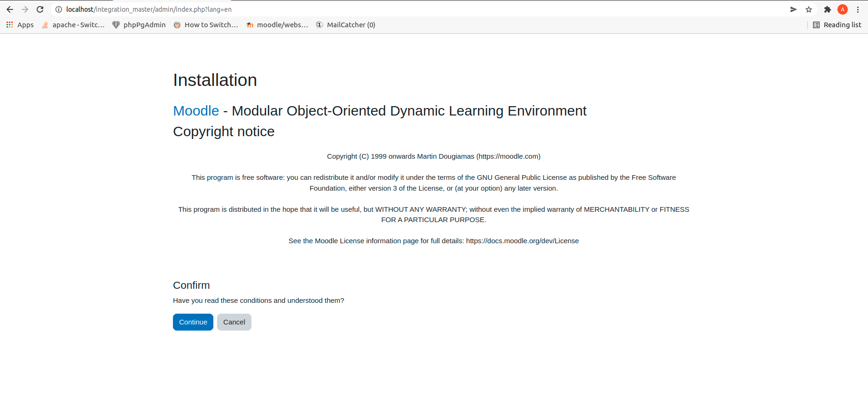This screenshot has width=868, height=401.
Task: Click the browser back arrow
Action: pos(10,9)
